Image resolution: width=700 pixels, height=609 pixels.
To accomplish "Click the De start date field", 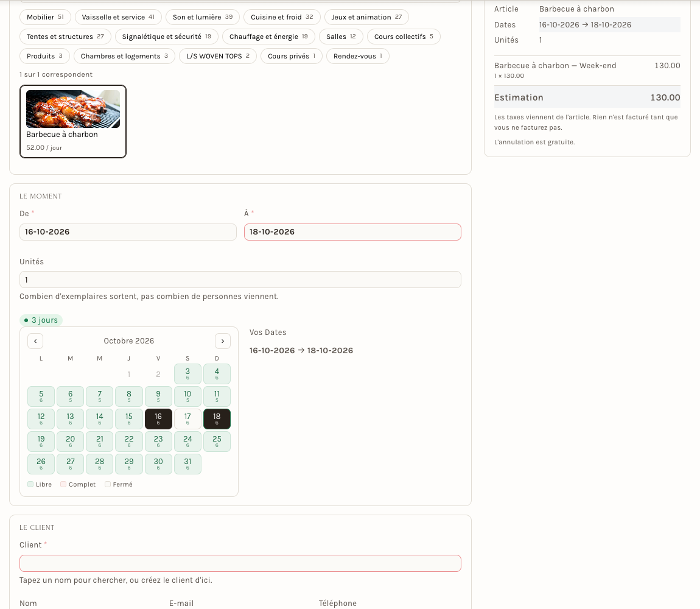I will 128,232.
